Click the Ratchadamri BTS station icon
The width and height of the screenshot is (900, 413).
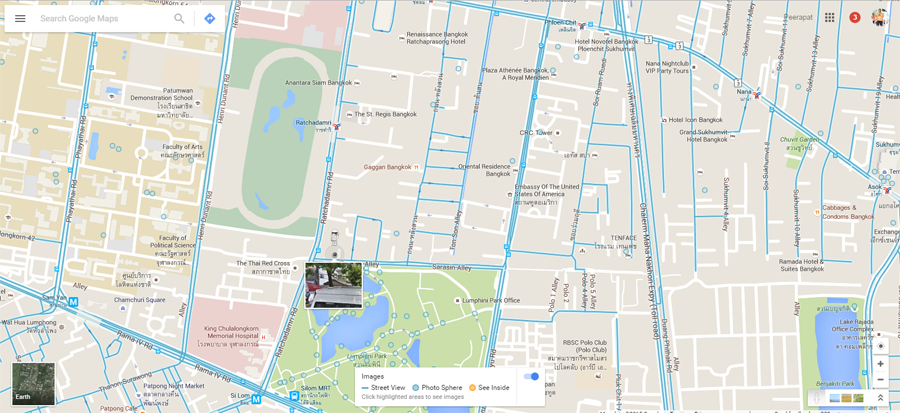pyautogui.click(x=336, y=126)
